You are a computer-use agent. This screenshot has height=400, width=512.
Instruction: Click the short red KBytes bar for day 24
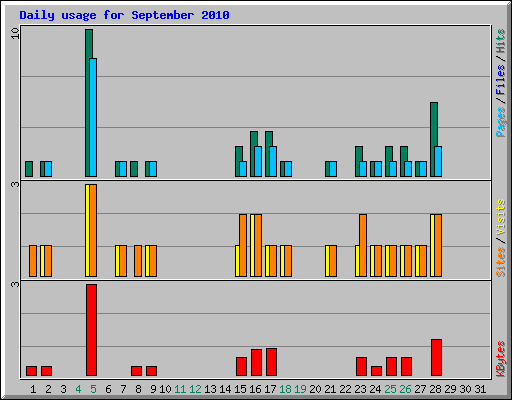tap(376, 371)
